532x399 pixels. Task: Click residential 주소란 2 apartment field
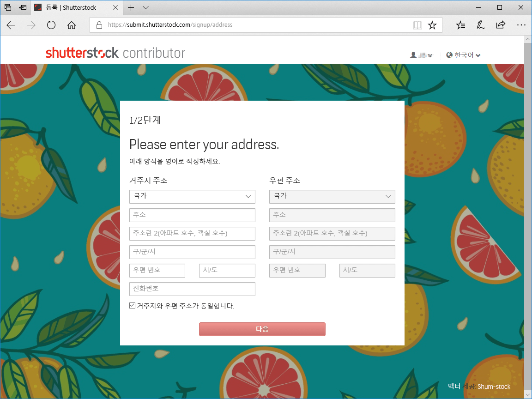coord(192,233)
